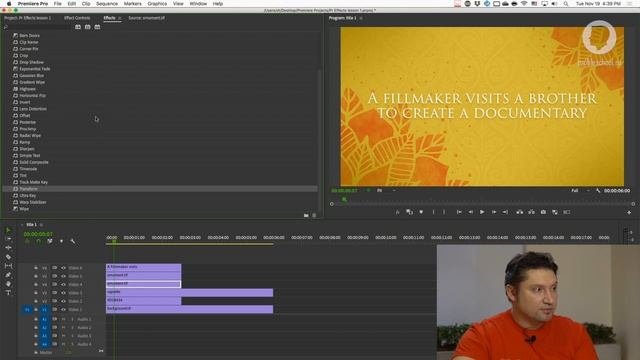This screenshot has height=360, width=640.
Task: Toggle visibility of Video 5 track
Action: coord(63,276)
